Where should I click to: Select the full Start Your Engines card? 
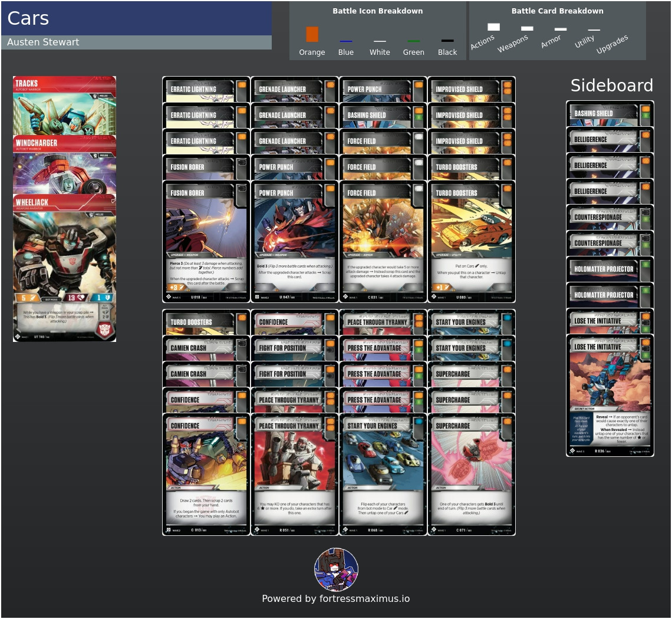coord(383,475)
